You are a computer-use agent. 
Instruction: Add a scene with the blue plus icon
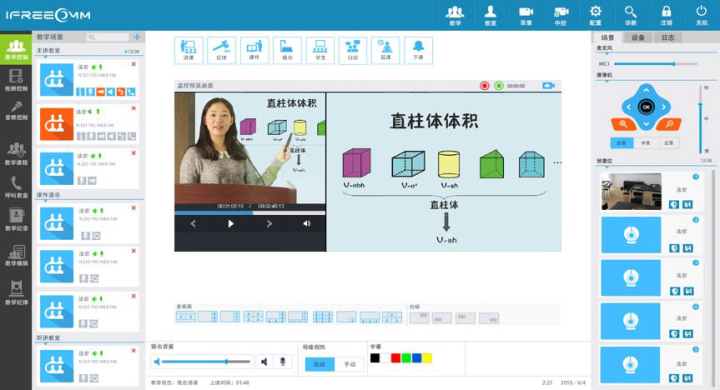[137, 37]
